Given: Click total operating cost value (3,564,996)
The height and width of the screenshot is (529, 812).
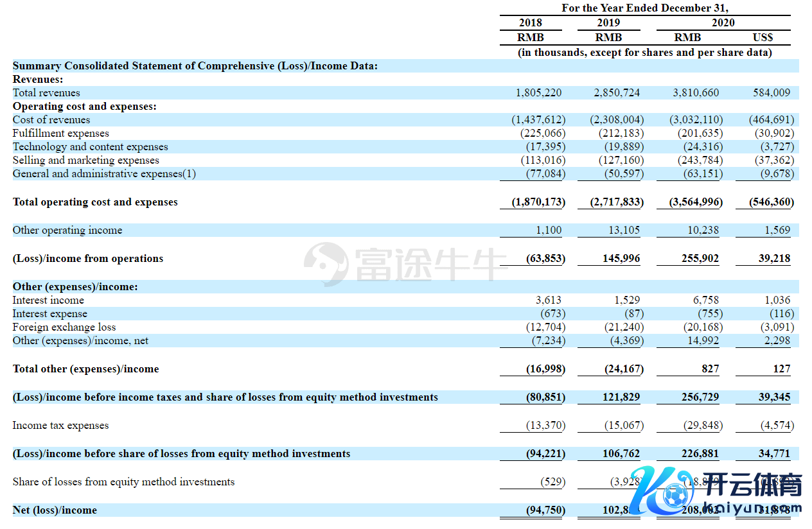Looking at the screenshot, I should click(696, 202).
